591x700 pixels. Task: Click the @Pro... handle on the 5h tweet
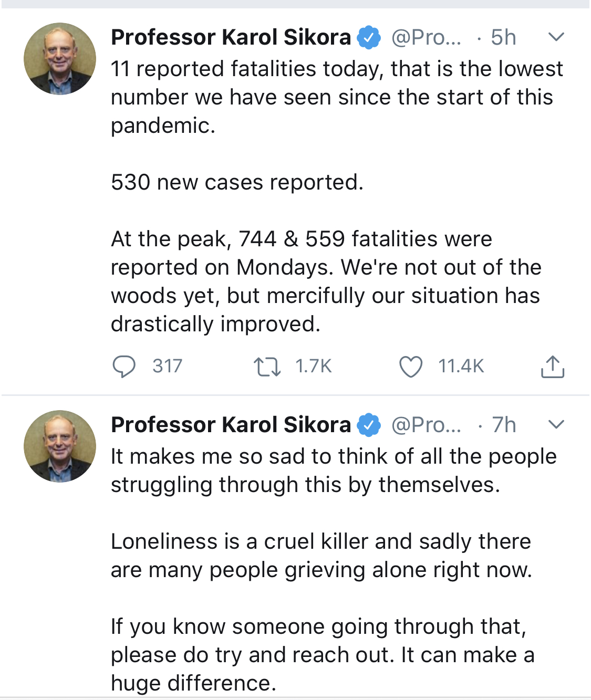[x=426, y=37]
